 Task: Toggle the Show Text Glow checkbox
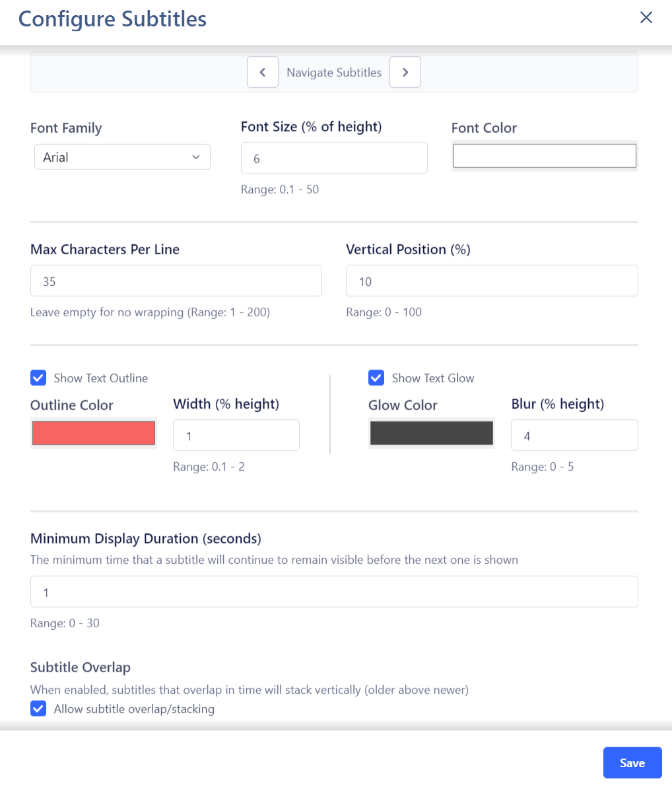(x=376, y=378)
